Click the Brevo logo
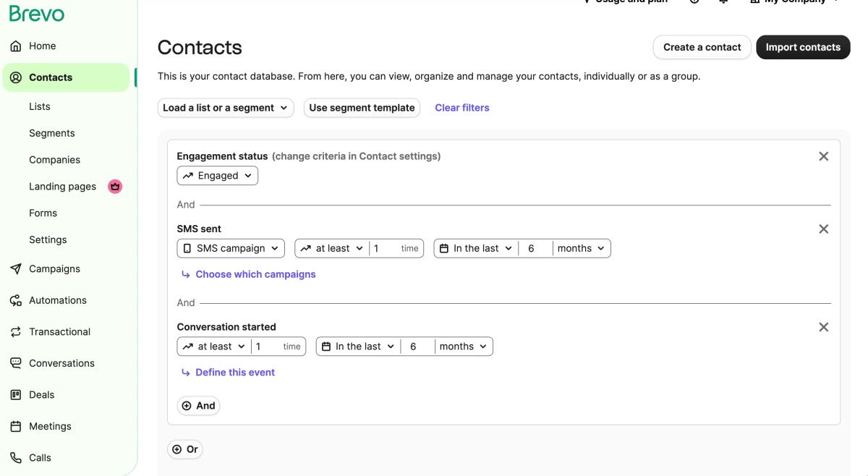 point(37,13)
